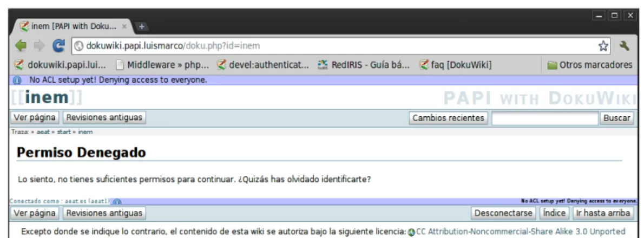Click the faq [DokuWiki] bookmark favicon

pyautogui.click(x=423, y=65)
